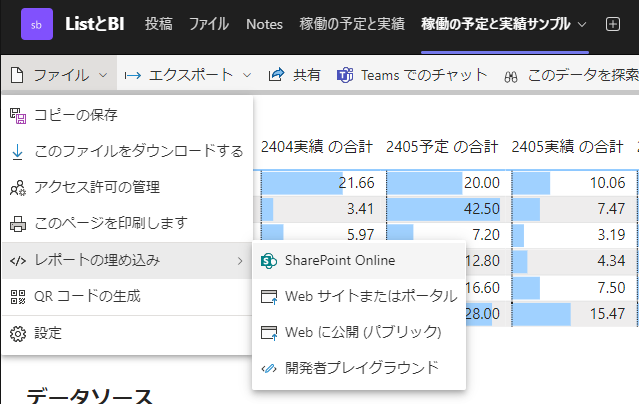The height and width of the screenshot is (404, 639).
Task: Click the cell with value 5.97
Action: tap(322, 233)
